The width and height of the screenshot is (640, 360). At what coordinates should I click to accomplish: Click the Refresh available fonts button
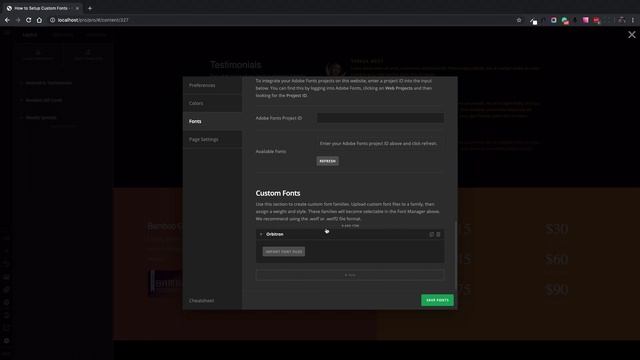coord(327,161)
